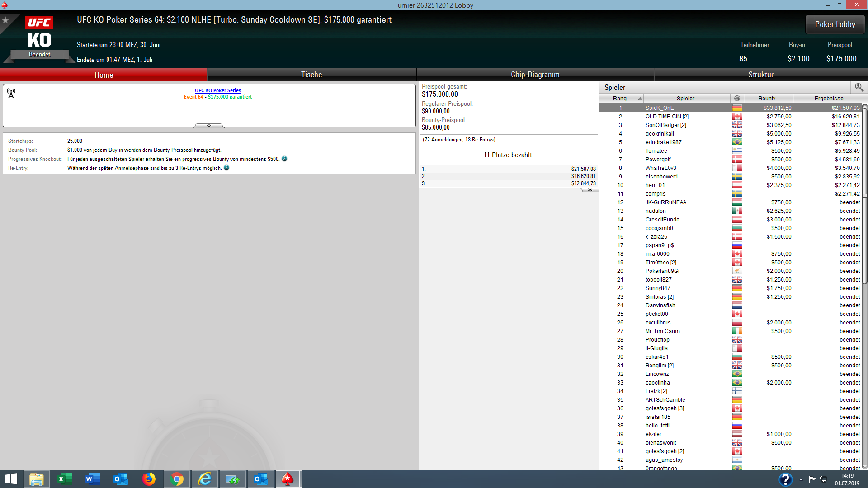Click the globe country column header

737,99
